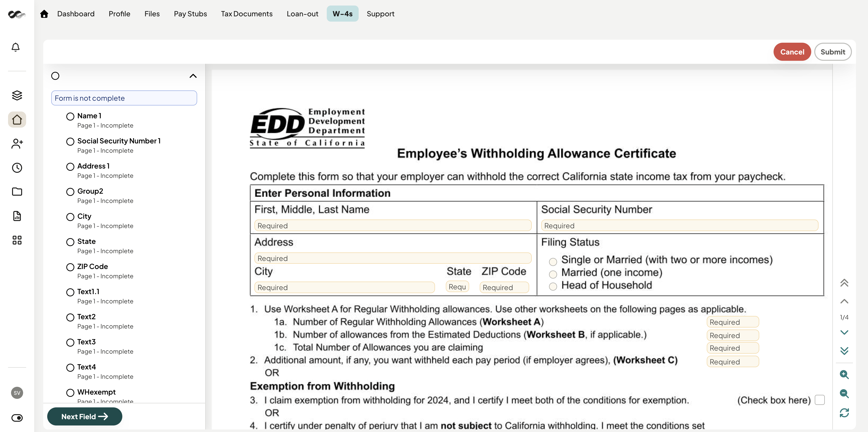Zoom out of the document
The height and width of the screenshot is (432, 868).
pyautogui.click(x=844, y=393)
